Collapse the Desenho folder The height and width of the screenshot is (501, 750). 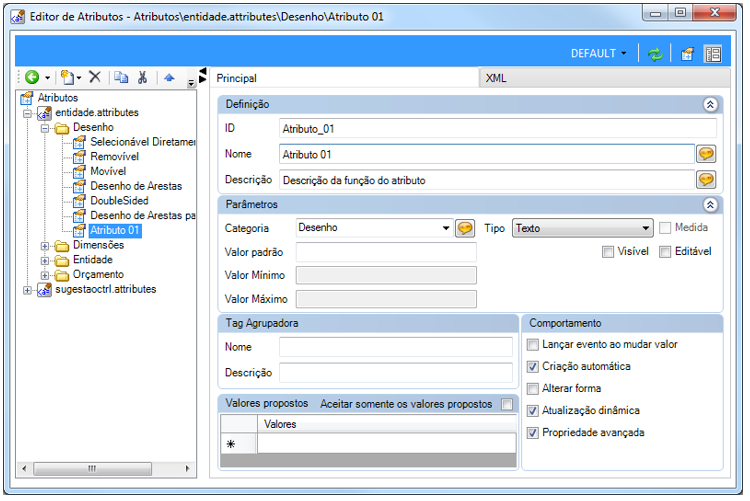click(x=45, y=128)
